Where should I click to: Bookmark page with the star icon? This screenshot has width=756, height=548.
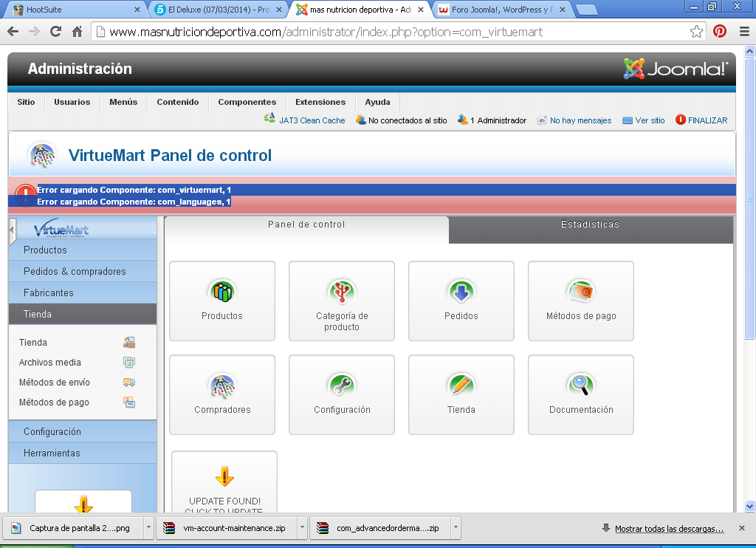pos(696,32)
